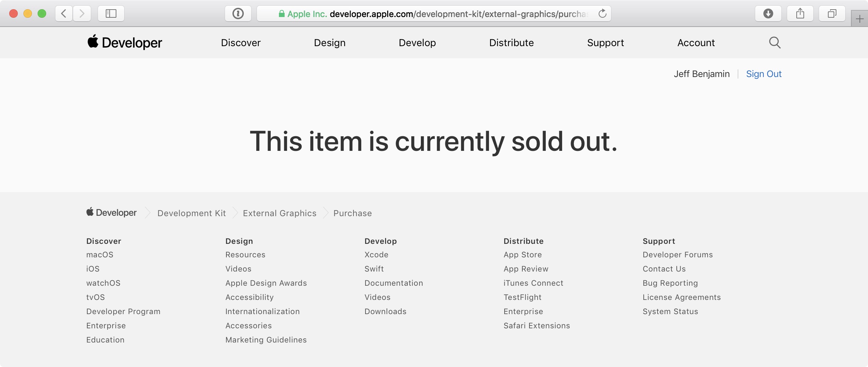Click the Apple Developer logo in header
The width and height of the screenshot is (868, 367).
[124, 42]
